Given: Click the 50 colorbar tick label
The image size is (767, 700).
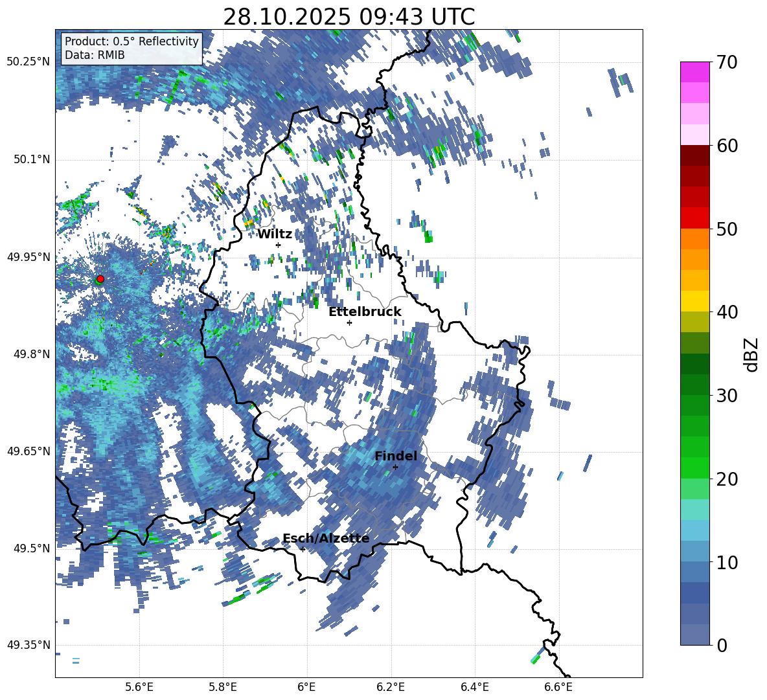Looking at the screenshot, I should 727,229.
